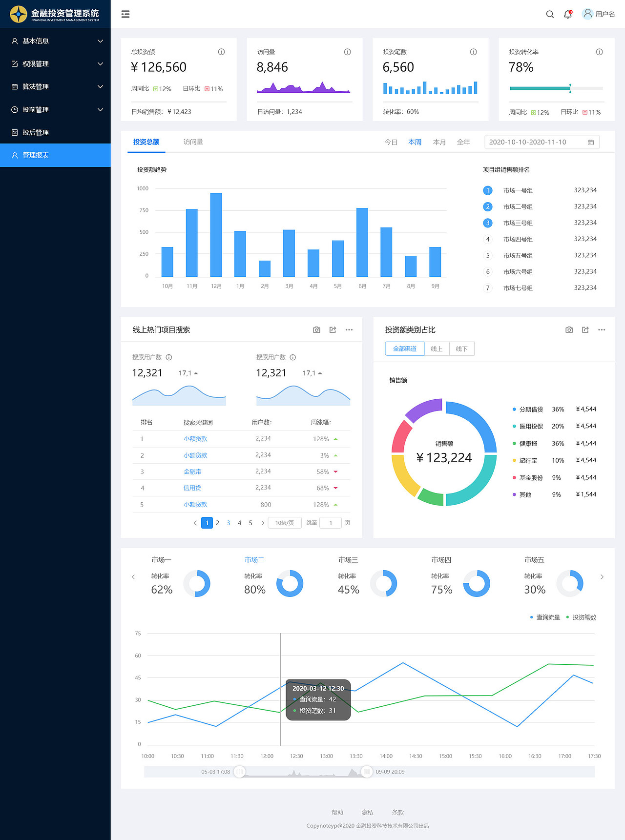Go to page 3 in pagination
Screen dimensions: 625x840
click(228, 523)
